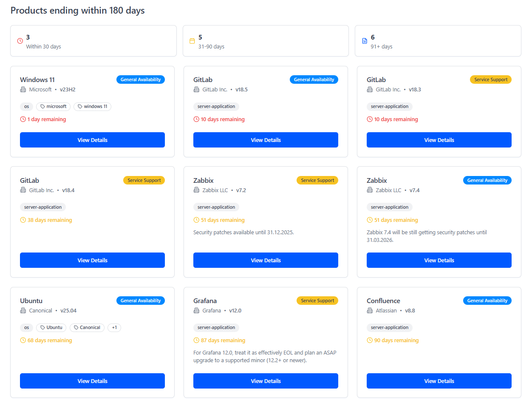Toggle the Service Support badge on Grafana
The image size is (532, 403).
tap(317, 301)
